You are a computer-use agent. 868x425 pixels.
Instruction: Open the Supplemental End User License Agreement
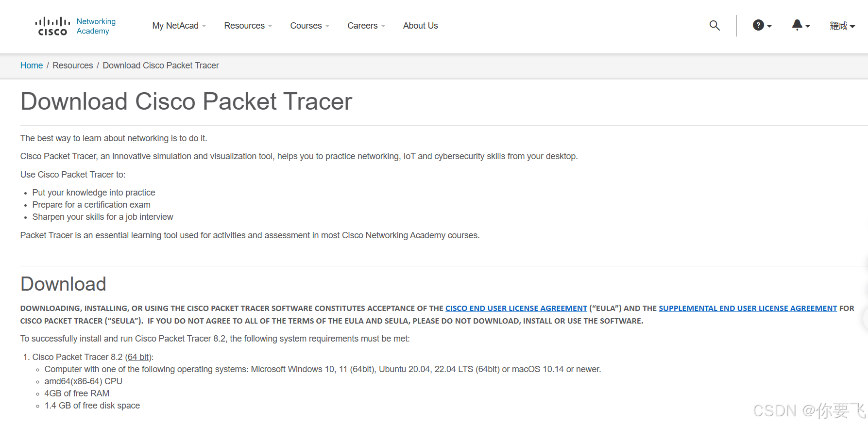(x=748, y=309)
